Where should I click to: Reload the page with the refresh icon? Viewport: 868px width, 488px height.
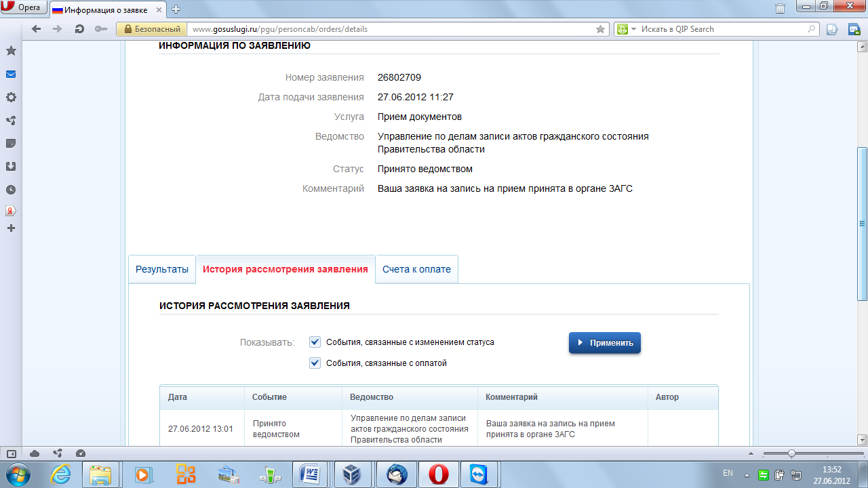[x=79, y=29]
